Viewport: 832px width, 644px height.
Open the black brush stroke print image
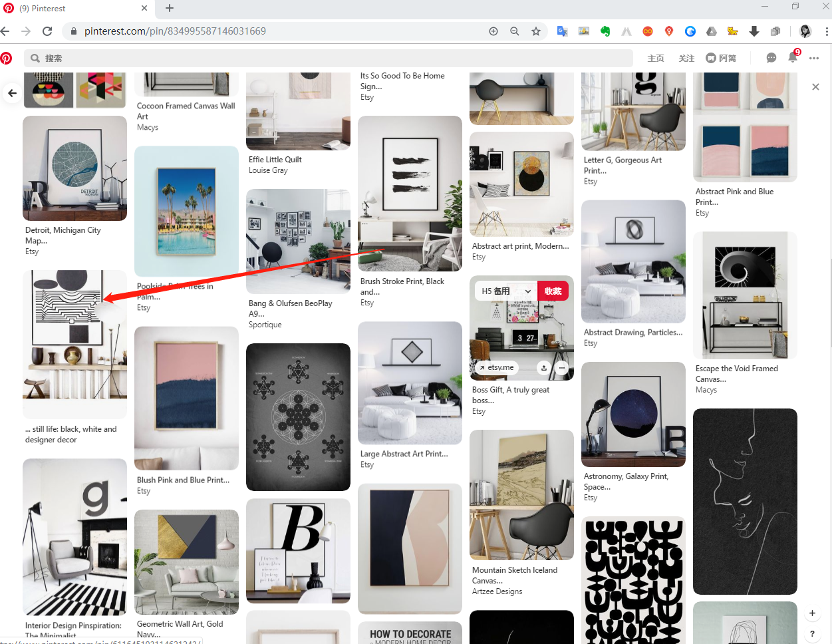(410, 194)
